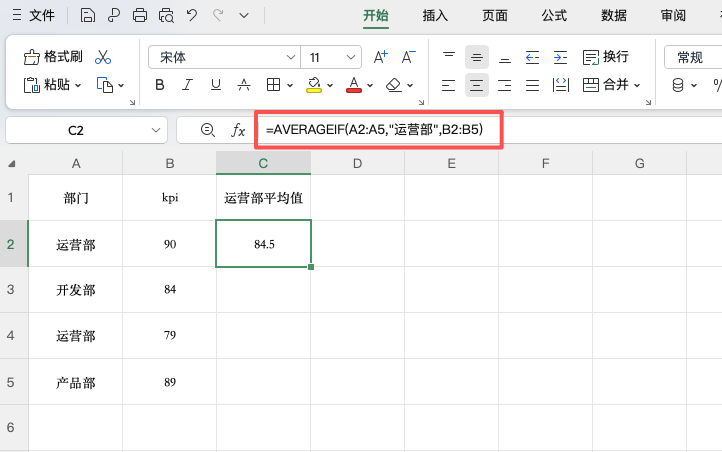
Task: Expand the Copy dropdown arrow
Action: 121,85
